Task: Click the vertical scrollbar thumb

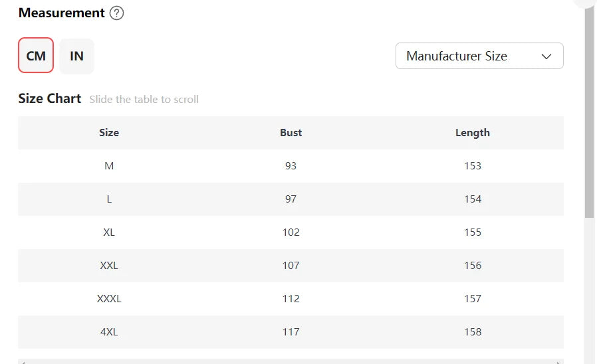Action: [x=589, y=113]
